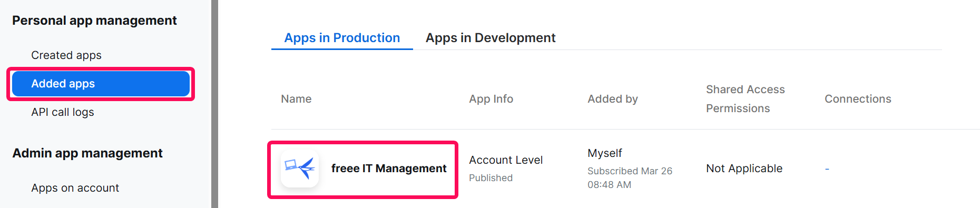
Task: Switch to Apps in Development tab
Action: coord(491,38)
